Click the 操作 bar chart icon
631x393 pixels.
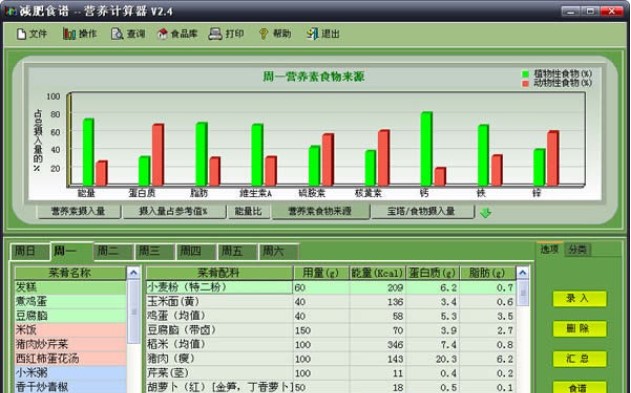pyautogui.click(x=69, y=34)
